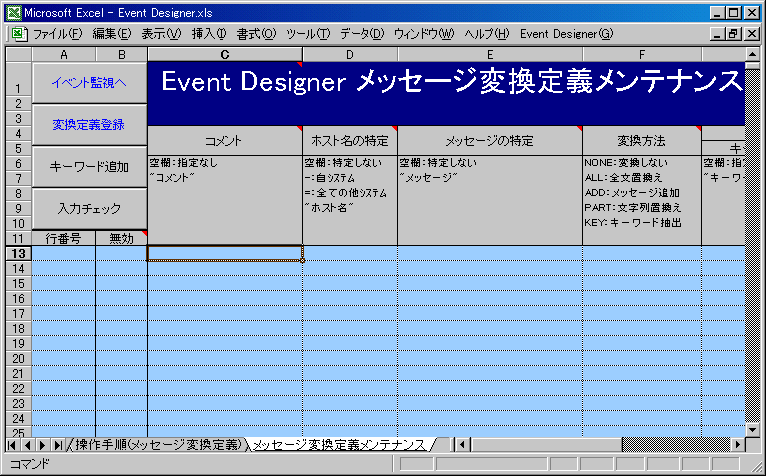766x476 pixels.
Task: Go to next sheet tab navigation arrow
Action: [x=43, y=445]
